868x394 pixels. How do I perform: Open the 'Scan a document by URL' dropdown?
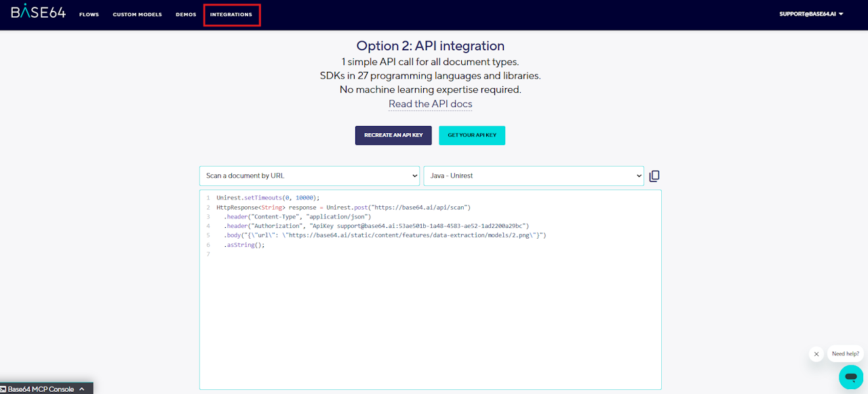pos(309,176)
